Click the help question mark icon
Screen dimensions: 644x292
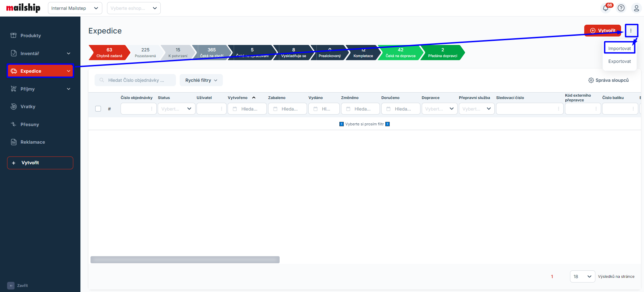[x=621, y=8]
